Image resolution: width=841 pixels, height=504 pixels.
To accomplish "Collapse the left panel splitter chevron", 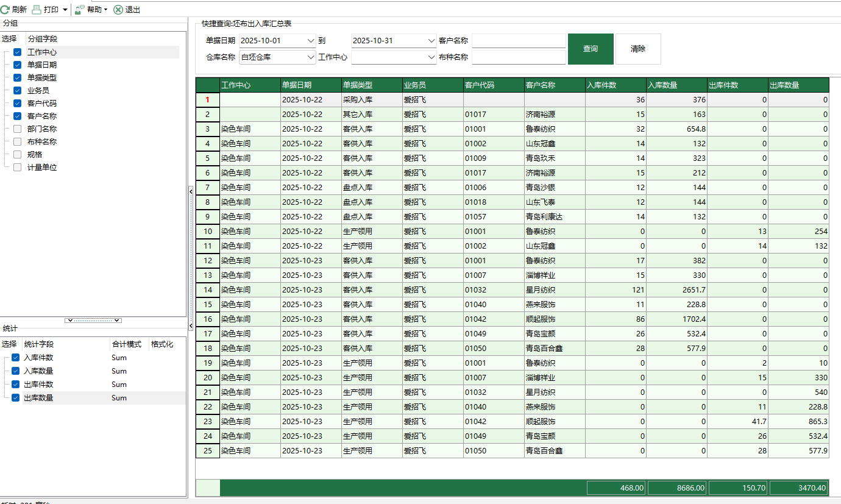I will tap(190, 190).
